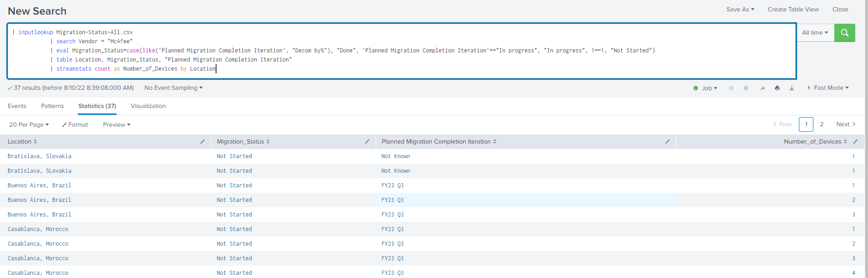Viewport: 868px width, 278px height.
Task: Open the Format options
Action: [75, 124]
